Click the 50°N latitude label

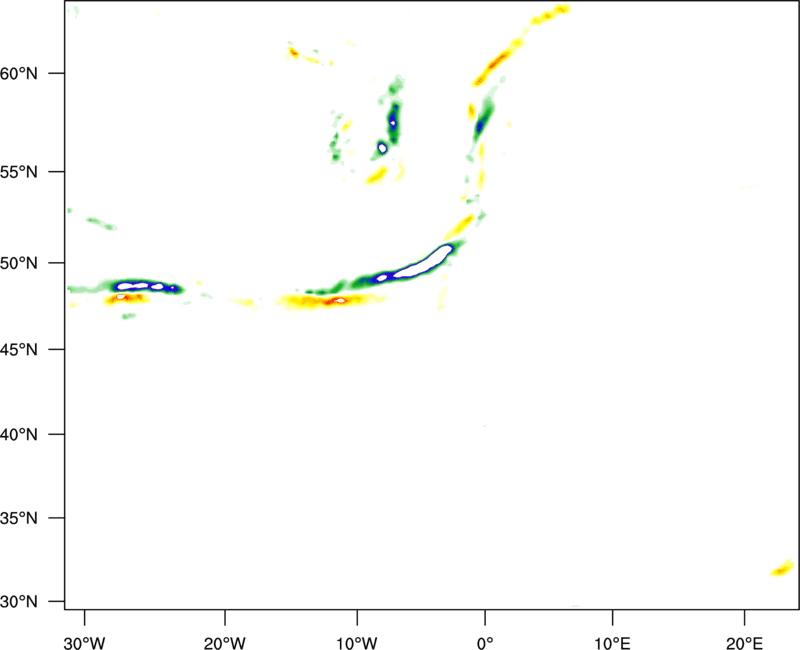pos(19,263)
